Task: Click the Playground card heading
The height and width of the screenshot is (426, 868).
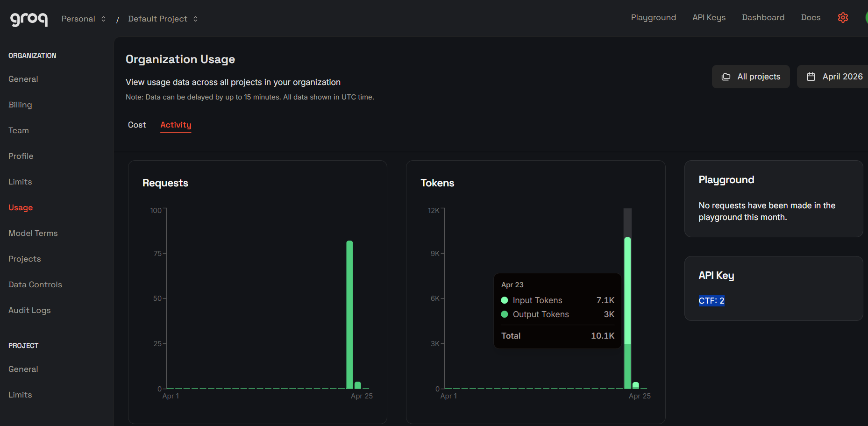Action: tap(726, 180)
